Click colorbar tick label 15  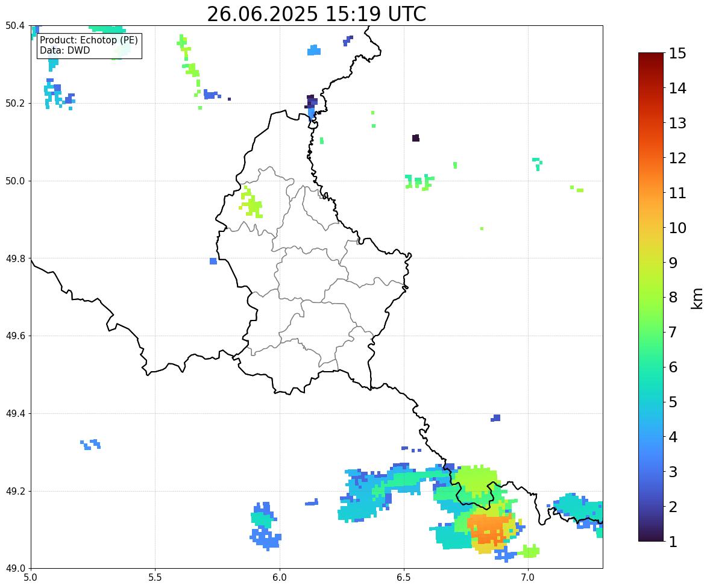tap(677, 54)
